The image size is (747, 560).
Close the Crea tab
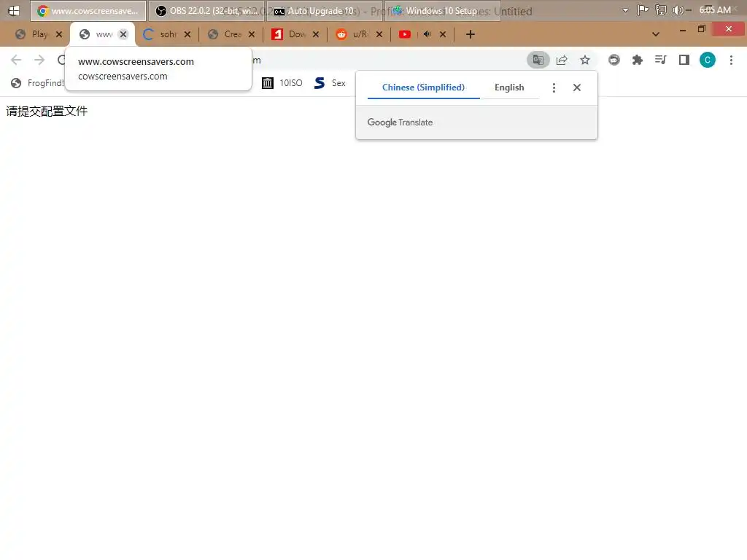pos(252,34)
